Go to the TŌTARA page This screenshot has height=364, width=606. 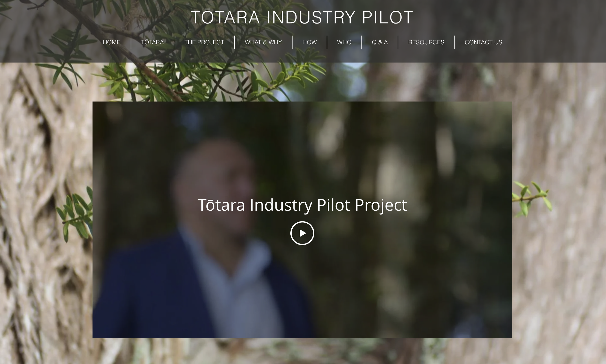pos(152,42)
